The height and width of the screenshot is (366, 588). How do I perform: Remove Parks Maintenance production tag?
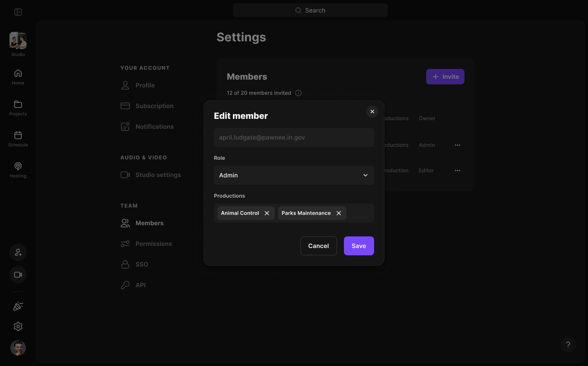(339, 213)
